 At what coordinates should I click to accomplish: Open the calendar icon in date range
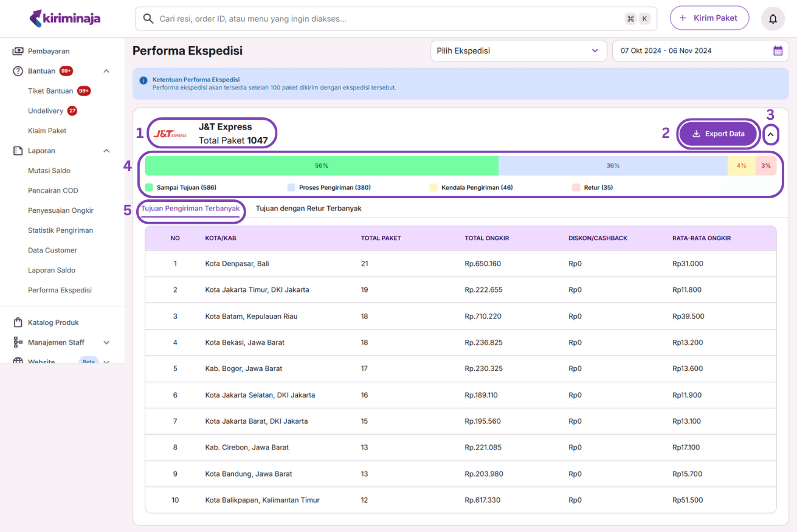[x=778, y=51]
